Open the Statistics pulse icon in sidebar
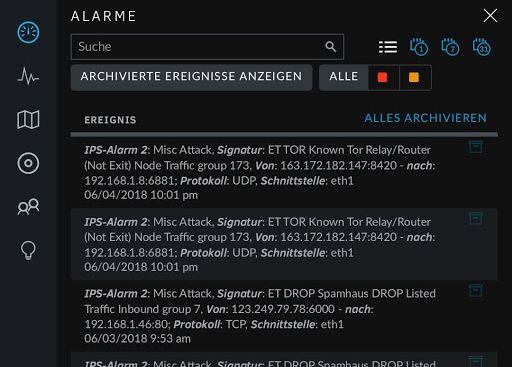Screen dimensions: 512x367 pyautogui.click(x=28, y=76)
